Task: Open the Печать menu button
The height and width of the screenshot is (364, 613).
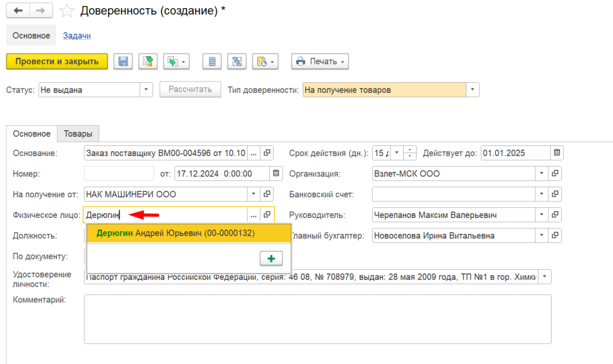Action: click(x=320, y=61)
